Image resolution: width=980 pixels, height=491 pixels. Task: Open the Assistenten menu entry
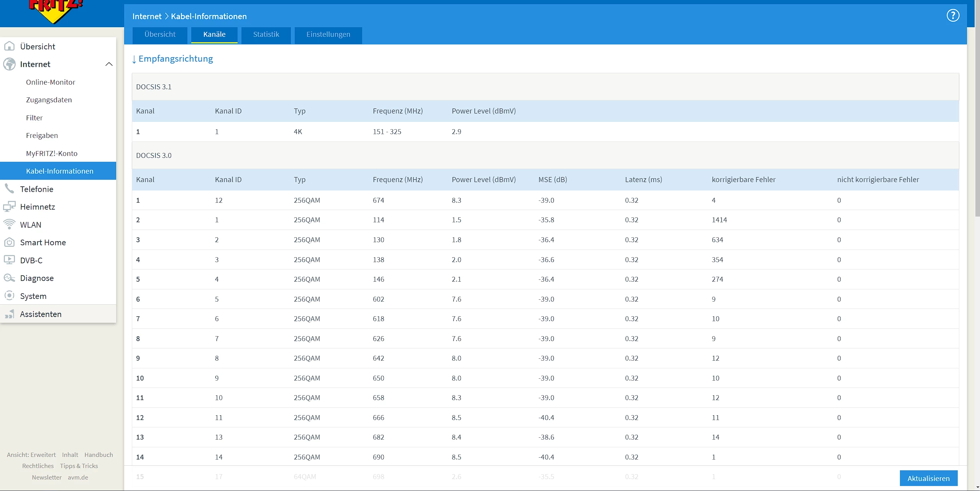point(41,314)
